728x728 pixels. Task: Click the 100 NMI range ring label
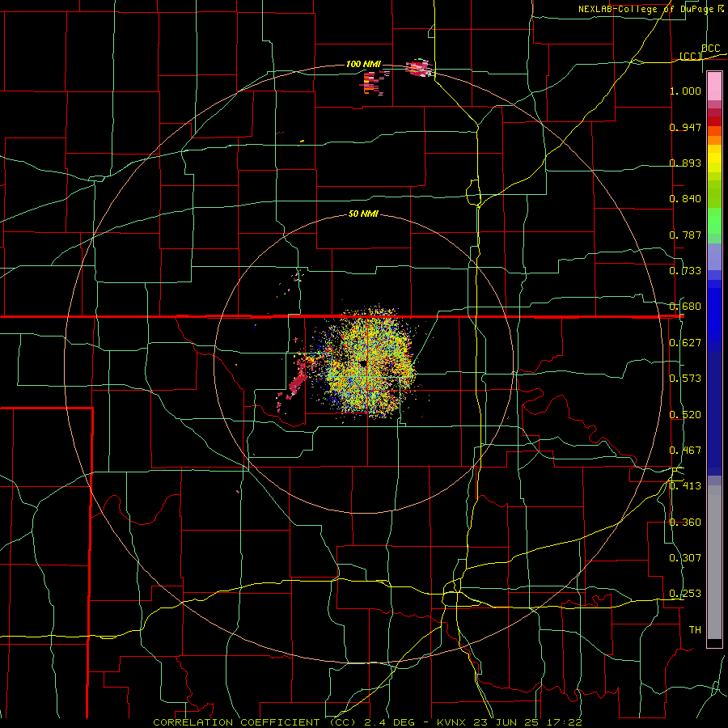coord(363,64)
